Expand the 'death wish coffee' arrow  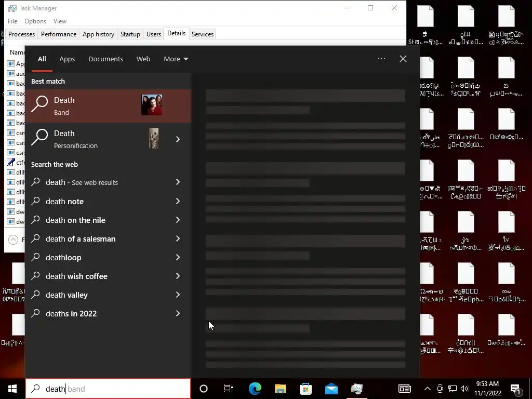point(178,276)
